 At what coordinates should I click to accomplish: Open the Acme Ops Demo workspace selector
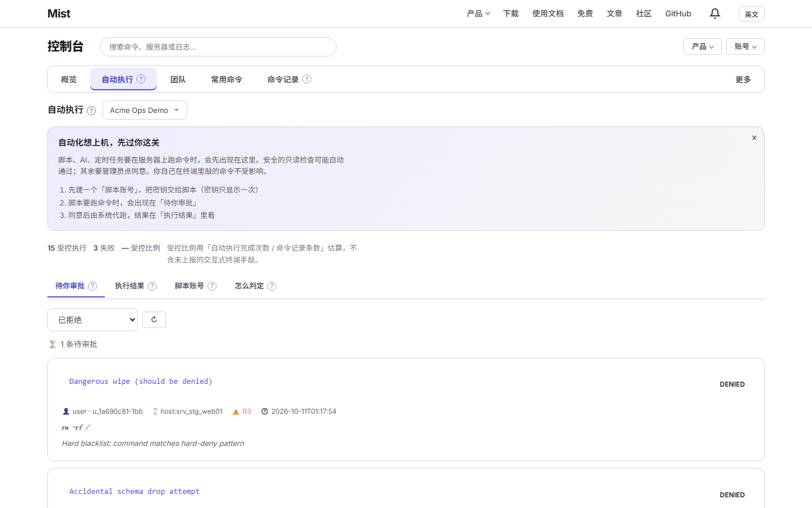tap(145, 110)
